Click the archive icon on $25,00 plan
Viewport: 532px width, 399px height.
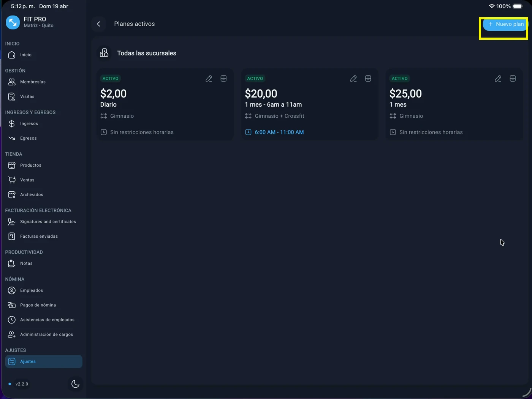(x=513, y=79)
